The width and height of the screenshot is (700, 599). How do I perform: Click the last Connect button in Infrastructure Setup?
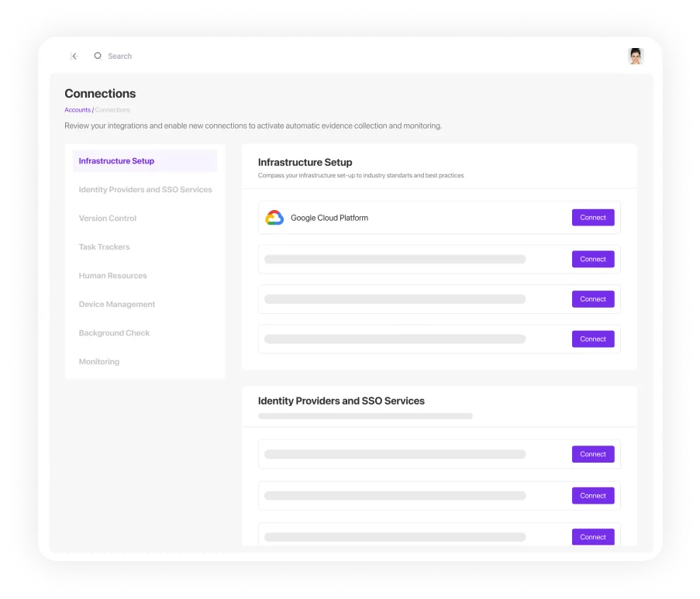592,339
